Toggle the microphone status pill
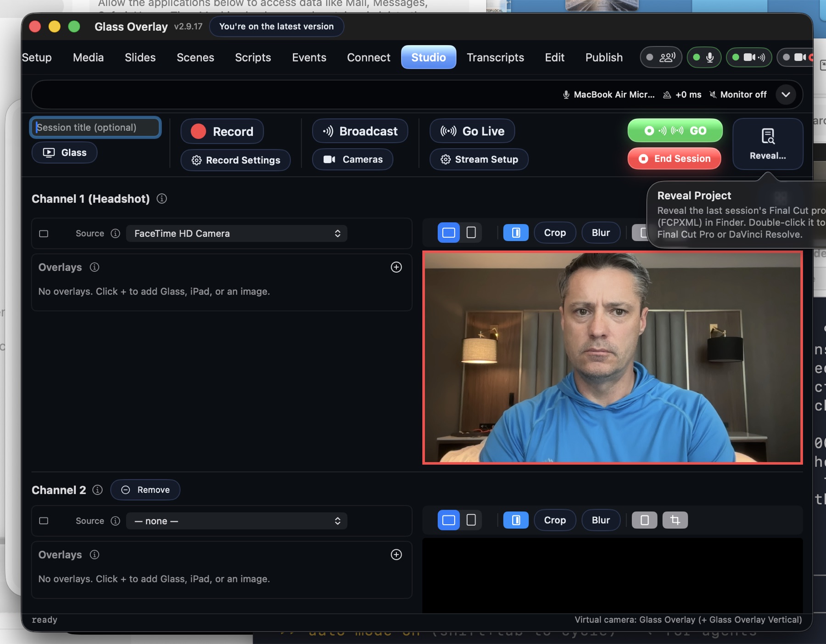The image size is (826, 644). 704,57
